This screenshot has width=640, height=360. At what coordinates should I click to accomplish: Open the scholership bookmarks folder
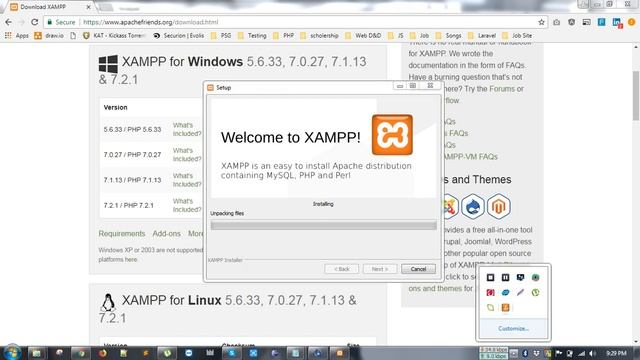coord(319,36)
